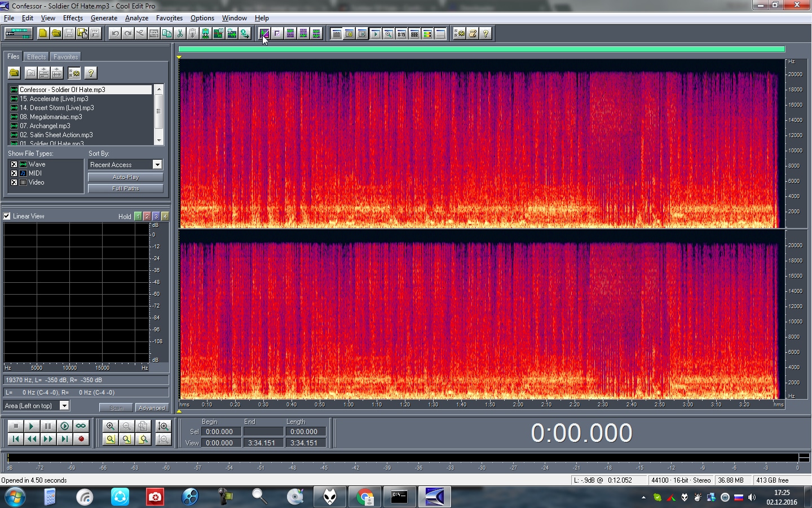Image resolution: width=812 pixels, height=508 pixels.
Task: Toggle Video file type checkbox
Action: [14, 182]
